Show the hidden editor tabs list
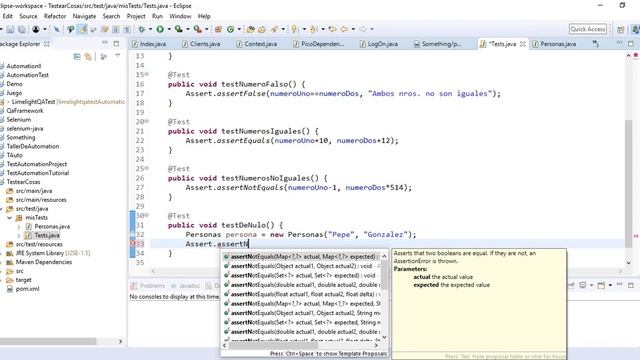Screen dimensions: 640x360 click(x=596, y=44)
